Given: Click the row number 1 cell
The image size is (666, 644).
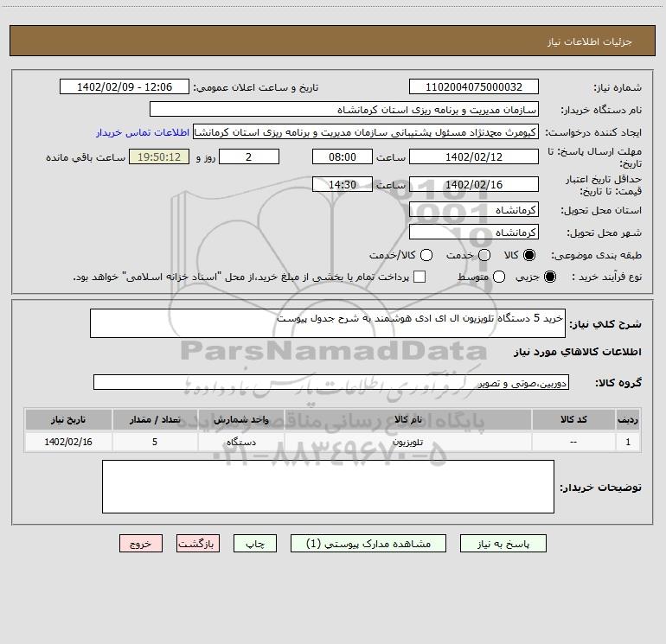Looking at the screenshot, I should tap(628, 442).
